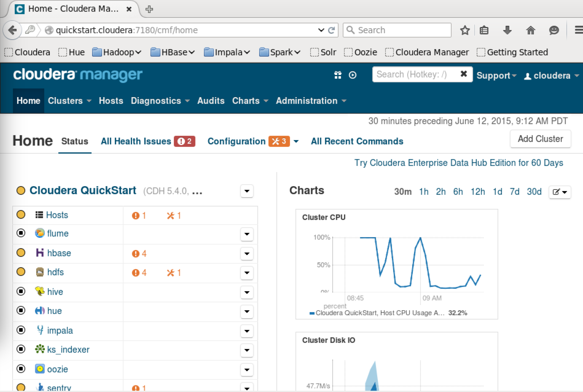Open Try Cloudera Enterprise Data Hub Edition link

[x=459, y=163]
